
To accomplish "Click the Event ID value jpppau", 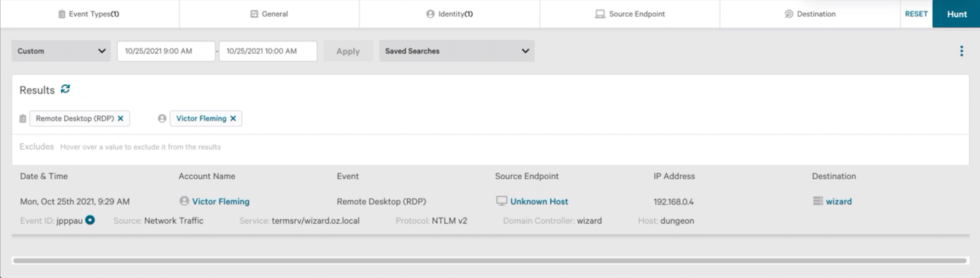I will pyautogui.click(x=69, y=221).
